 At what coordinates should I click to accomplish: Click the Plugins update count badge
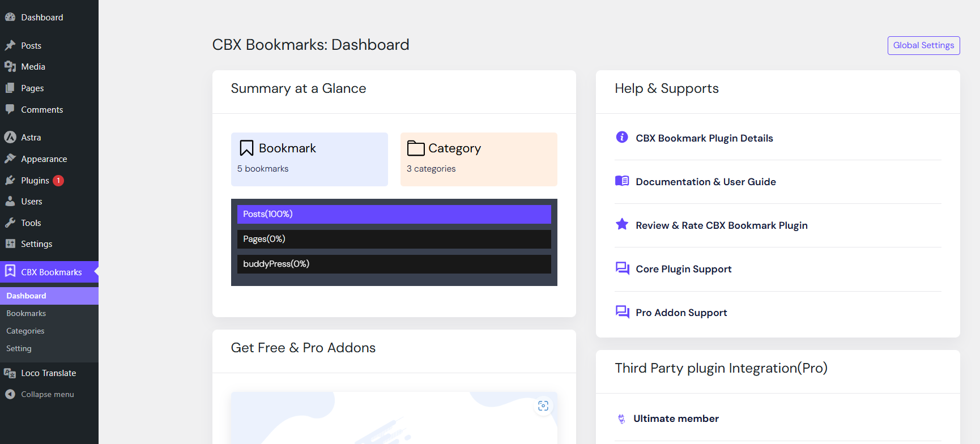point(58,181)
